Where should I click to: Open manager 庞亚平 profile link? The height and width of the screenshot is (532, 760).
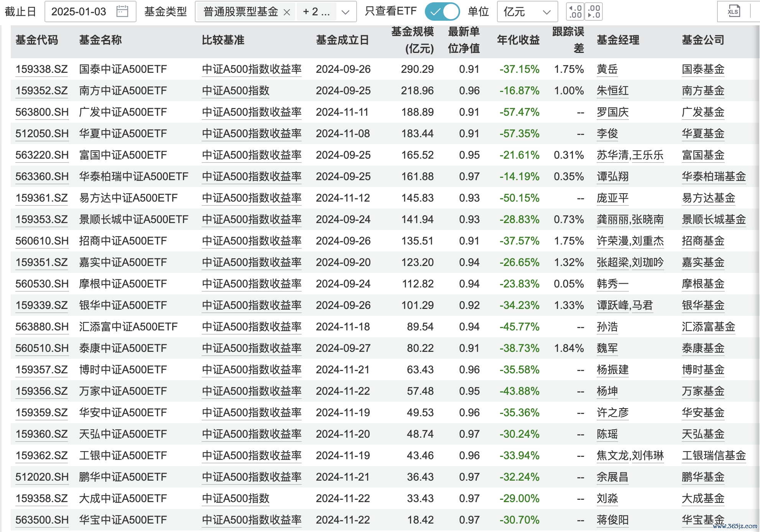[x=613, y=198]
